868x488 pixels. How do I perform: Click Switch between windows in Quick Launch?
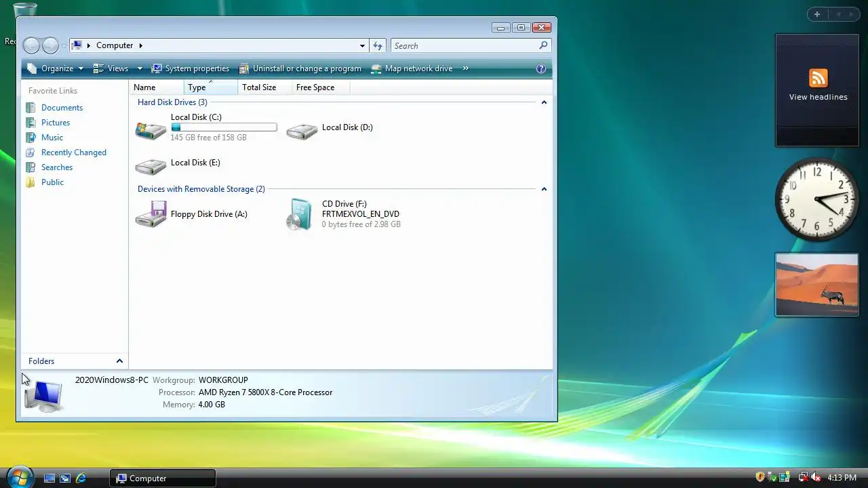pyautogui.click(x=65, y=478)
